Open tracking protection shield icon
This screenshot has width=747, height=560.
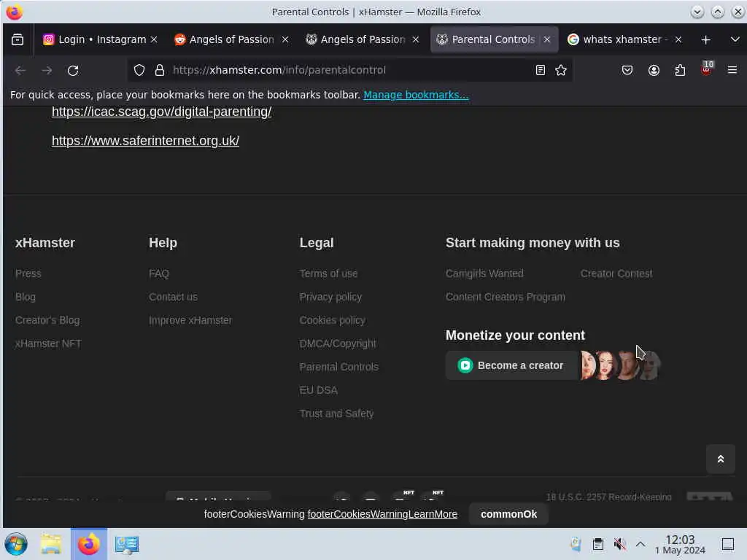[x=139, y=71]
